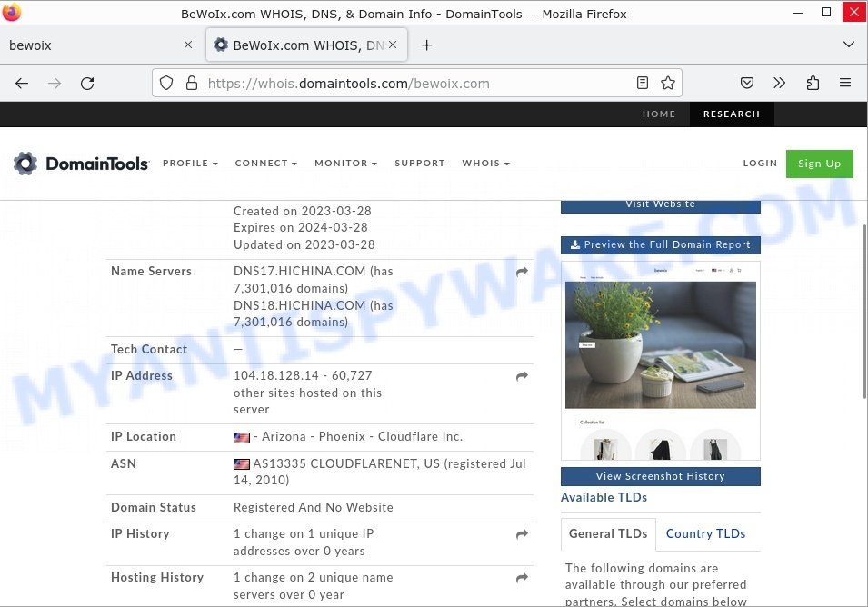
Task: Open tracking protection shield icon
Action: [166, 84]
